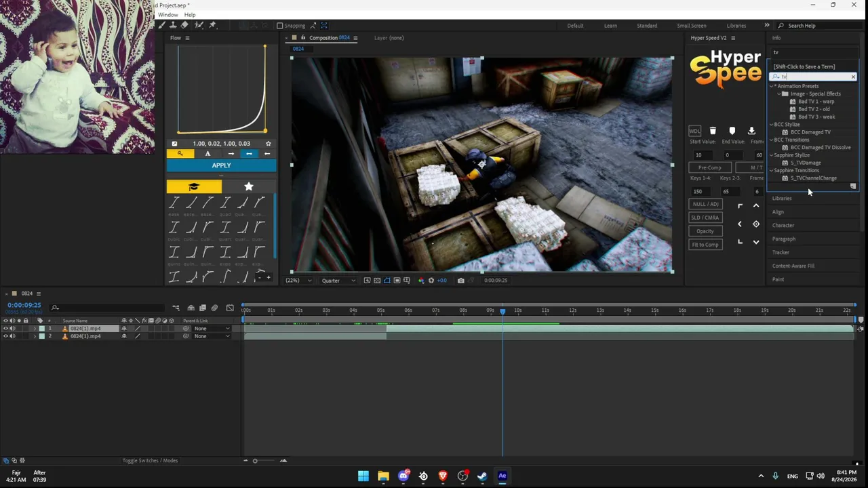The image size is (868, 488).
Task: Open the After Effects taskbar icon
Action: click(502, 476)
